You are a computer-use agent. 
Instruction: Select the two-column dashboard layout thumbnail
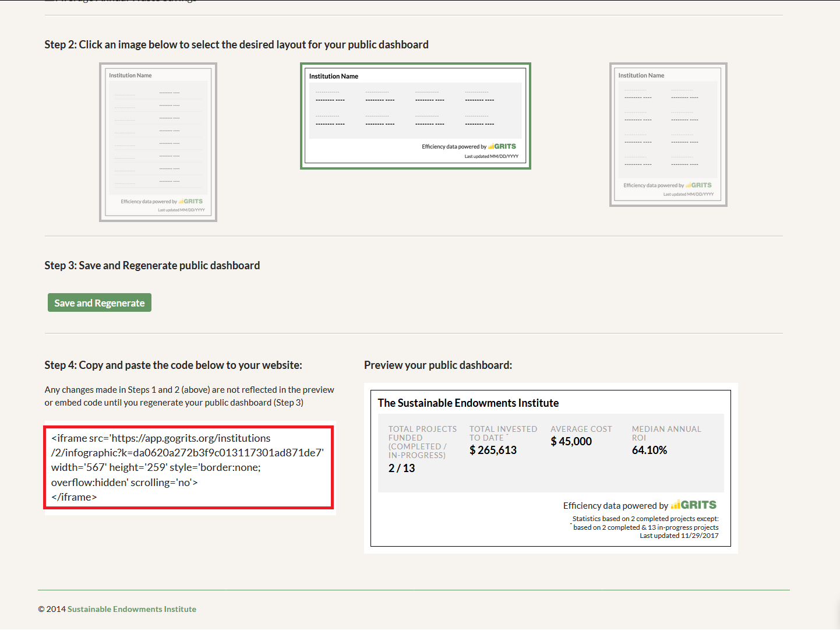tap(668, 135)
